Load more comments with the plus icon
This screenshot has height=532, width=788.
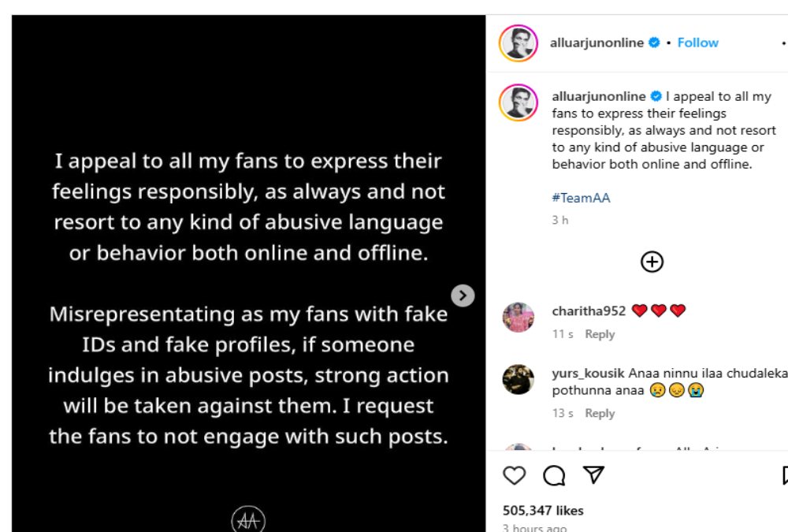(652, 262)
